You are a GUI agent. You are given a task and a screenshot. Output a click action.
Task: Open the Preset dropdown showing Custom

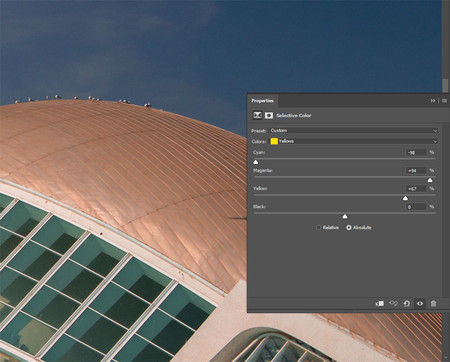[x=354, y=130]
